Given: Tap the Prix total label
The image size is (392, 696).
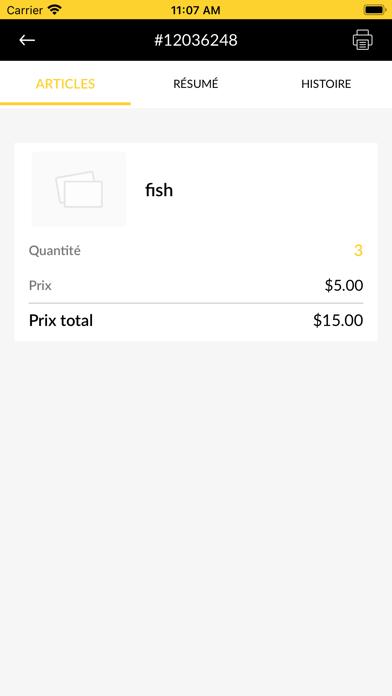Looking at the screenshot, I should click(61, 320).
